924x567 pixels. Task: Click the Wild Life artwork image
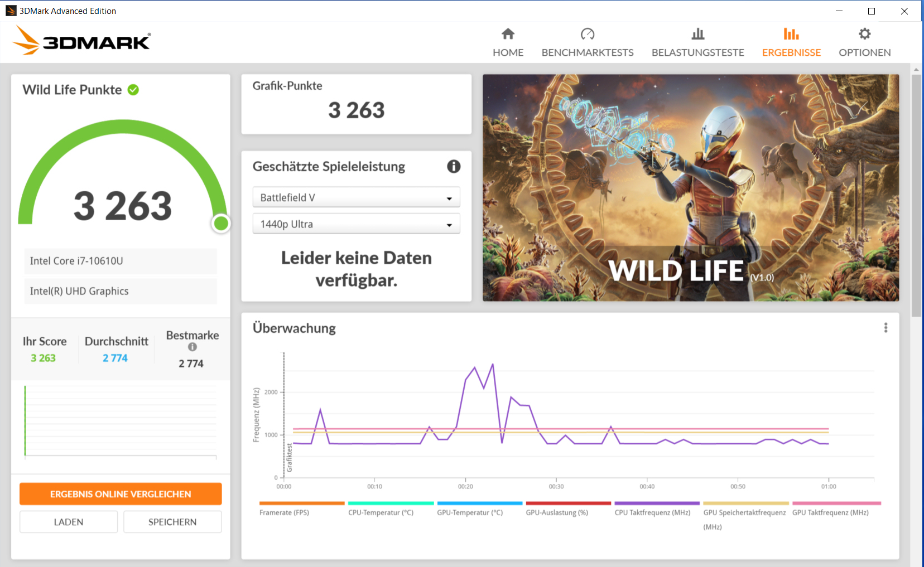(691, 188)
